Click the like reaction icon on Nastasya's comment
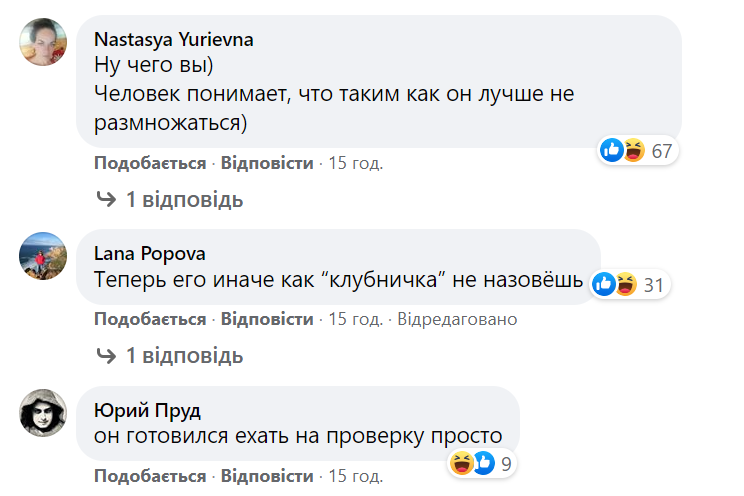The image size is (744, 496). point(612,150)
